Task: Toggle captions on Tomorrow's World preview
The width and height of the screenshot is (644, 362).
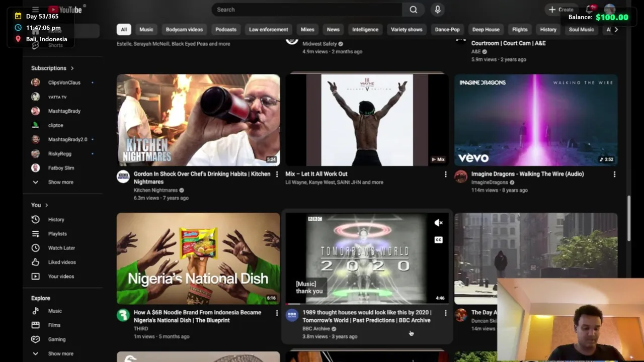Action: coord(439,240)
